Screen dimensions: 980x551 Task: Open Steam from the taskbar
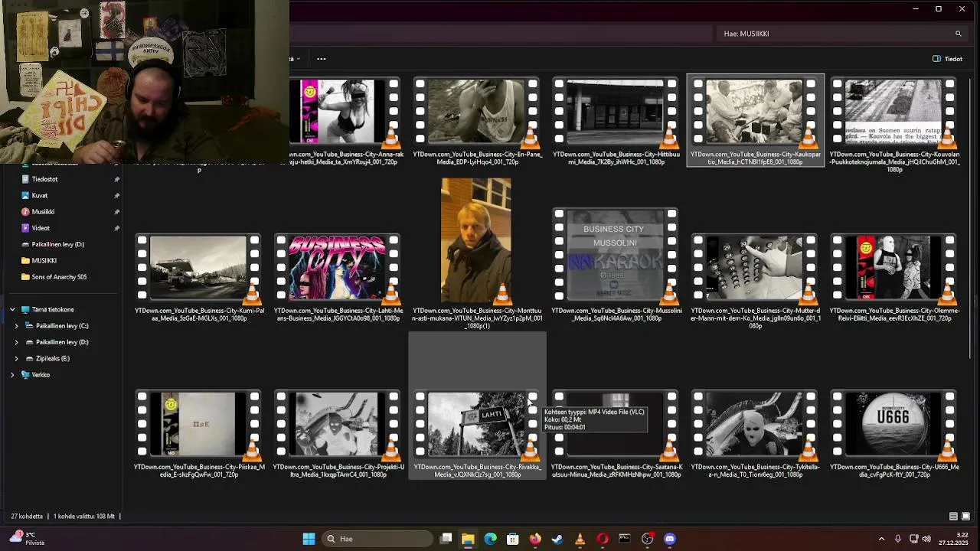557,539
